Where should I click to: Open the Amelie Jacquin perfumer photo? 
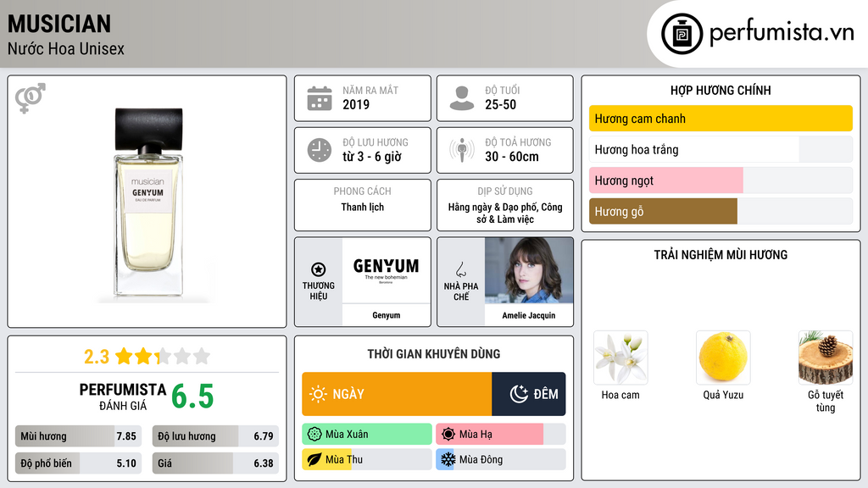click(x=529, y=270)
